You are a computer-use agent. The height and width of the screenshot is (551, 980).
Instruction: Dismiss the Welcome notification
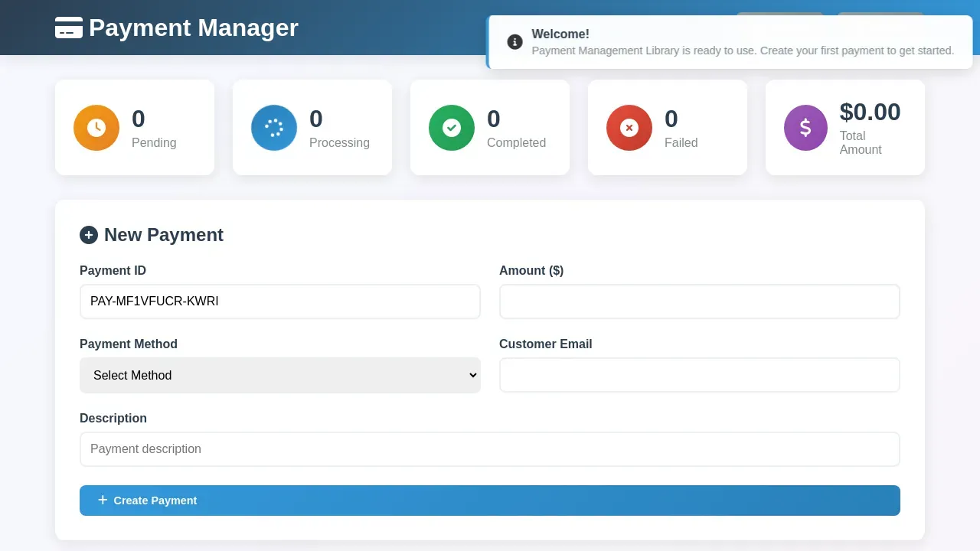[x=728, y=42]
